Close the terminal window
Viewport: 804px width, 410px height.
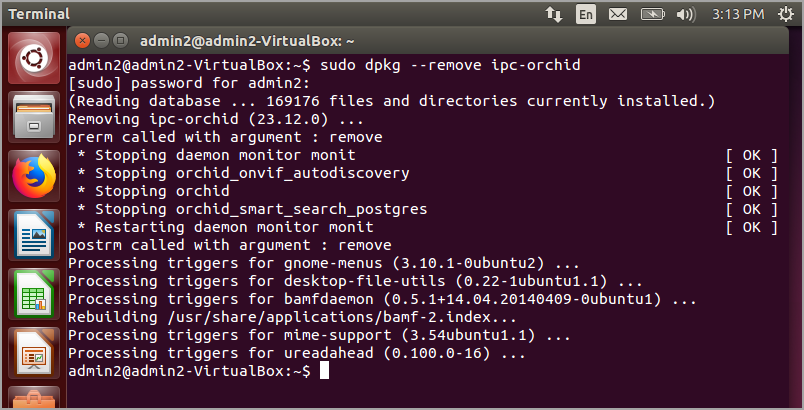(82, 40)
